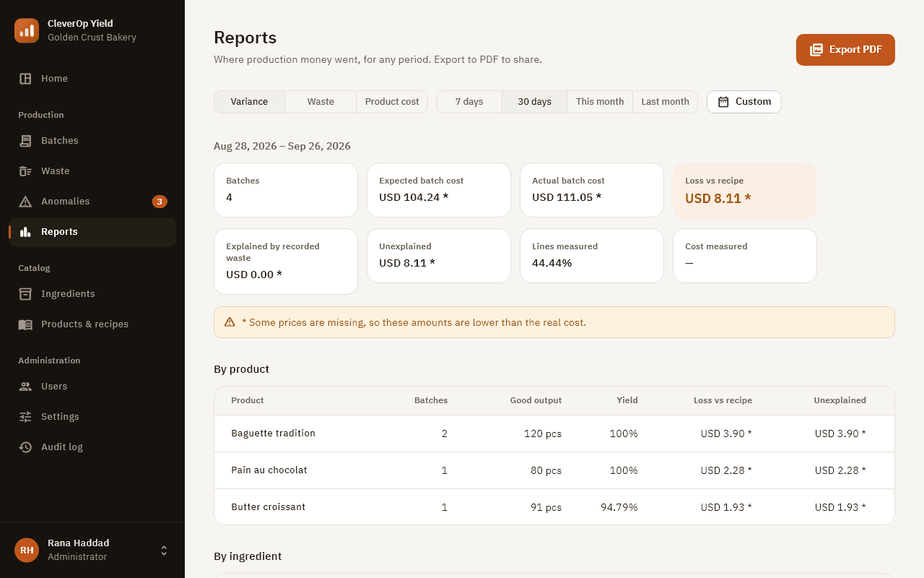Switch report type to Product cost
Viewport: 924px width, 578px height.
pyautogui.click(x=392, y=102)
